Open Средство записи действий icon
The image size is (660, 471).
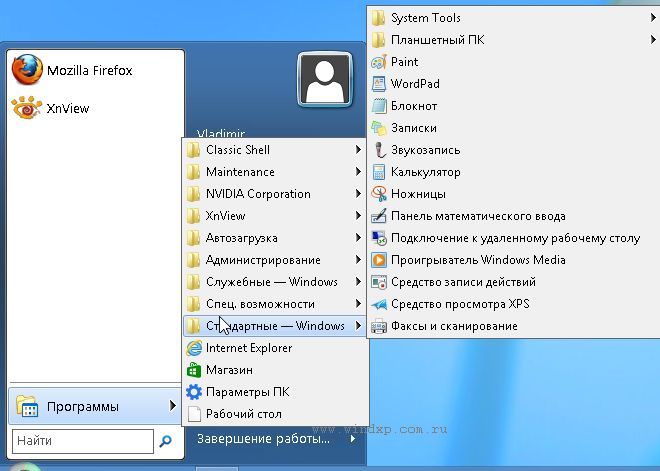point(378,282)
